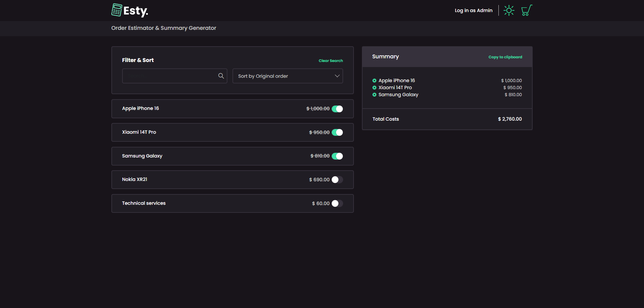Image resolution: width=644 pixels, height=308 pixels.
Task: Enable the Nokia XR21 toggle
Action: [337, 180]
